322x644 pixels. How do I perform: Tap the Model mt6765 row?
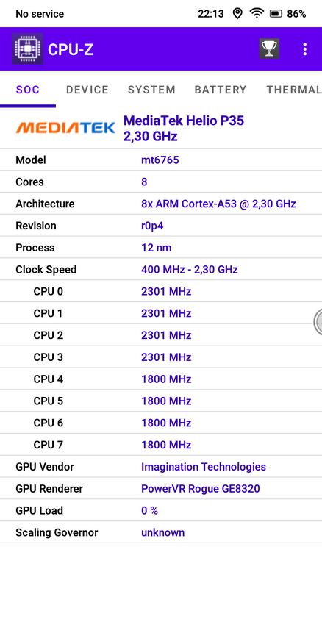pos(161,160)
